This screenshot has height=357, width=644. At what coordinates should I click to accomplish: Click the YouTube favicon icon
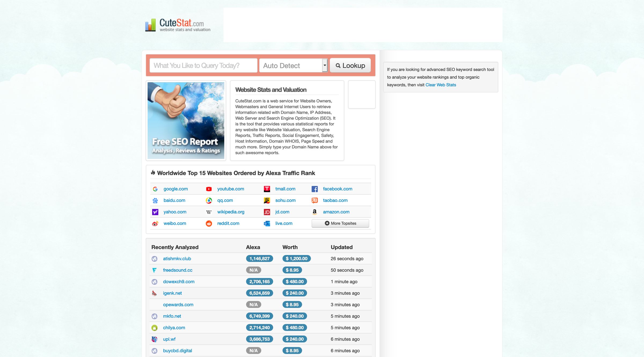pos(209,189)
